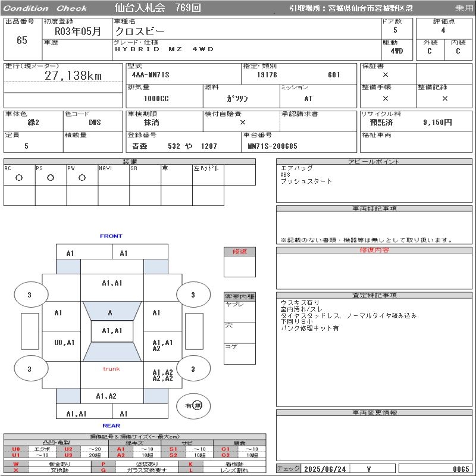The height and width of the screenshot is (476, 476).
Task: Click appeal point エアバッグ
Action: tap(296, 168)
